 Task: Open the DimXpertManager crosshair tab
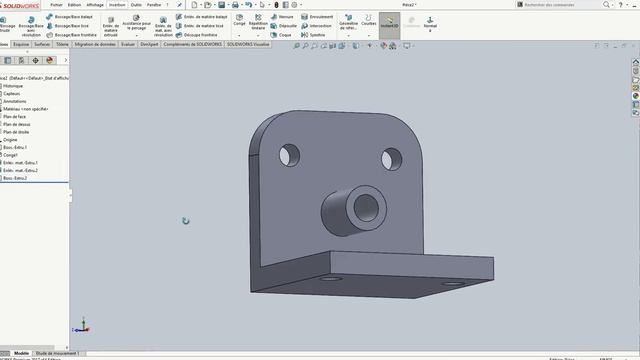coord(36,60)
